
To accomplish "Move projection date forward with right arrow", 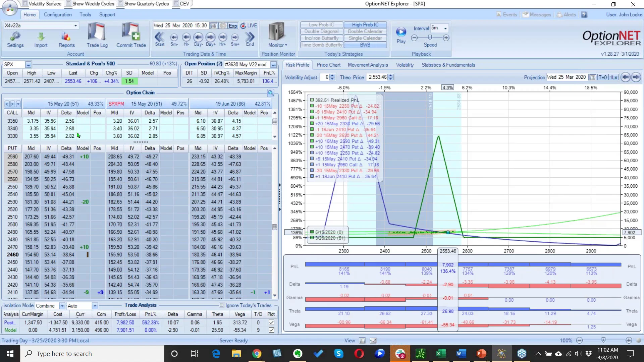I will pyautogui.click(x=636, y=77).
